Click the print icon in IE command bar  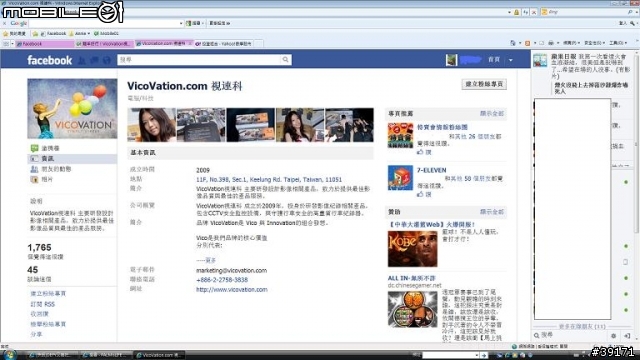[x=551, y=43]
